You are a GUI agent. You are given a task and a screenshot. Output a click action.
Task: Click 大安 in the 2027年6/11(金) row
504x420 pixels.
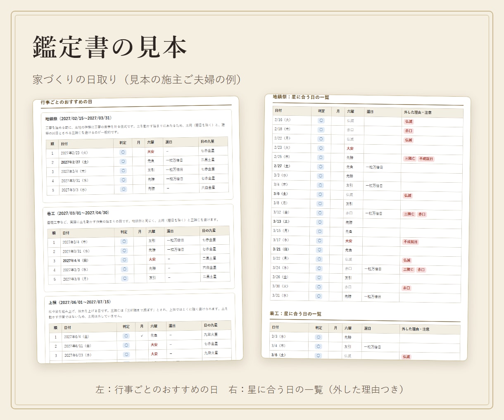pyautogui.click(x=154, y=345)
